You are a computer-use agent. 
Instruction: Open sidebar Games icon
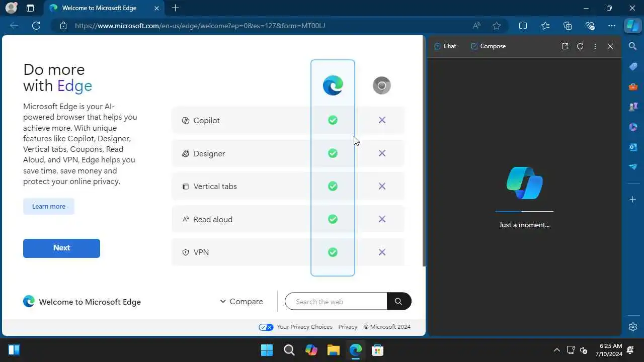pyautogui.click(x=633, y=107)
